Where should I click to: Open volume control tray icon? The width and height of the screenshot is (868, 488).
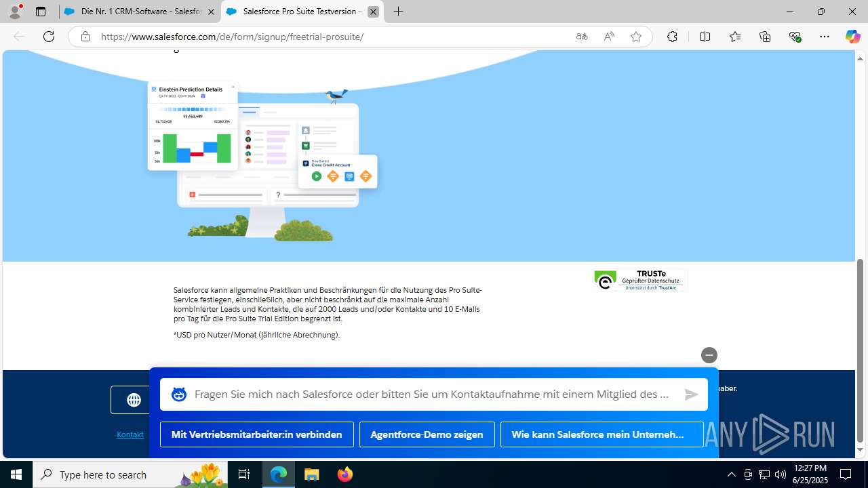[780, 474]
